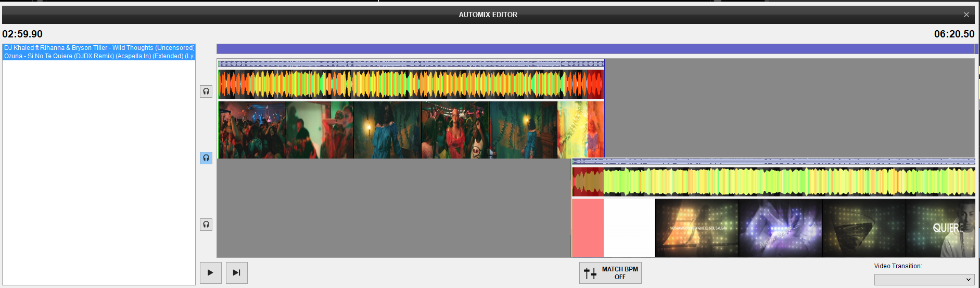The width and height of the screenshot is (980, 288).
Task: Click the bottom track headphone preview icon
Action: pyautogui.click(x=206, y=225)
